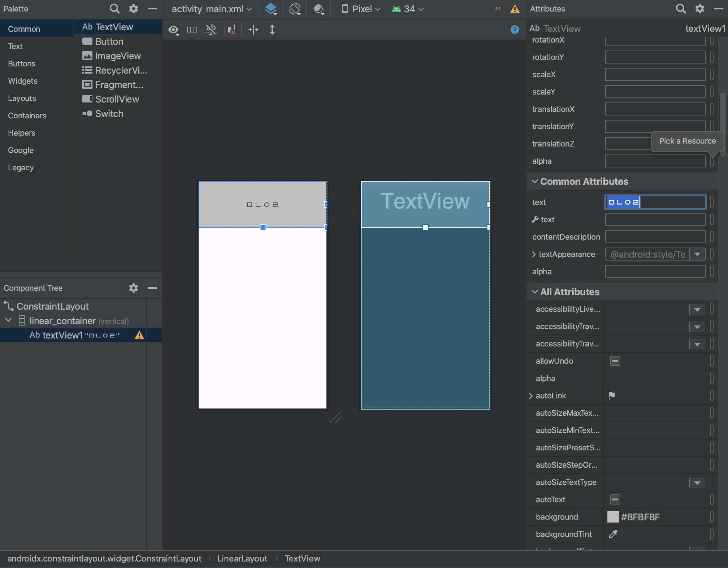Toggle the allowUndo checkbox

pos(615,361)
